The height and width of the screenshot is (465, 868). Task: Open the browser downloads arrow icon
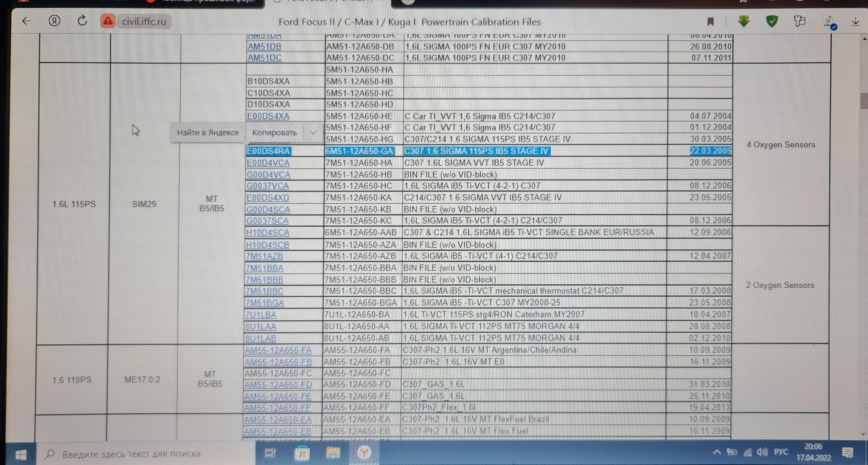855,22
